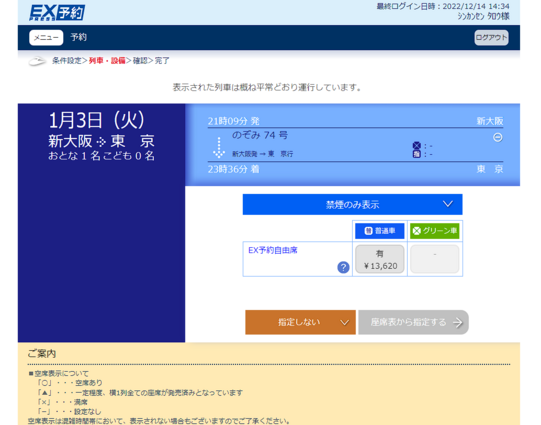
Task: Click the dotted down arrow route icon
Action: [219, 147]
